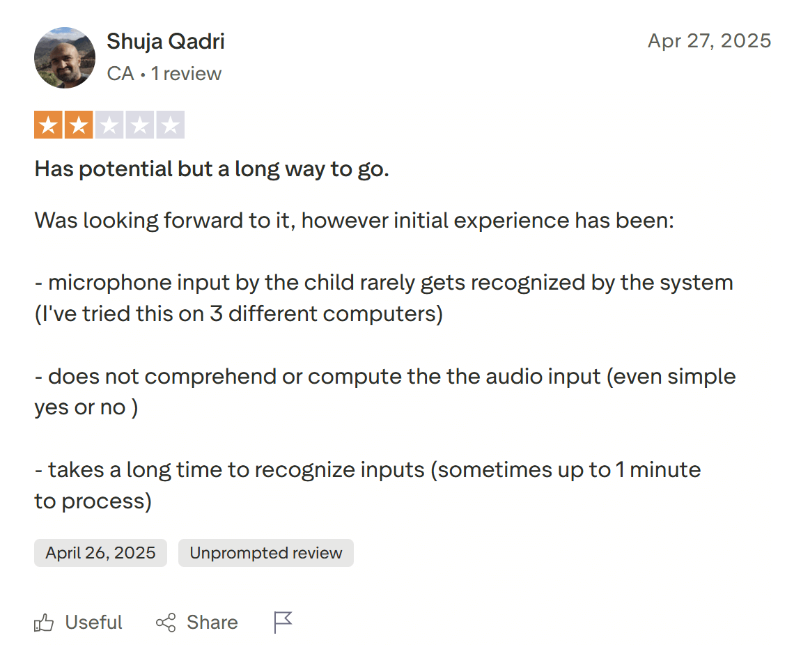
Task: Click the thumbs-up Useful icon
Action: [x=44, y=622]
